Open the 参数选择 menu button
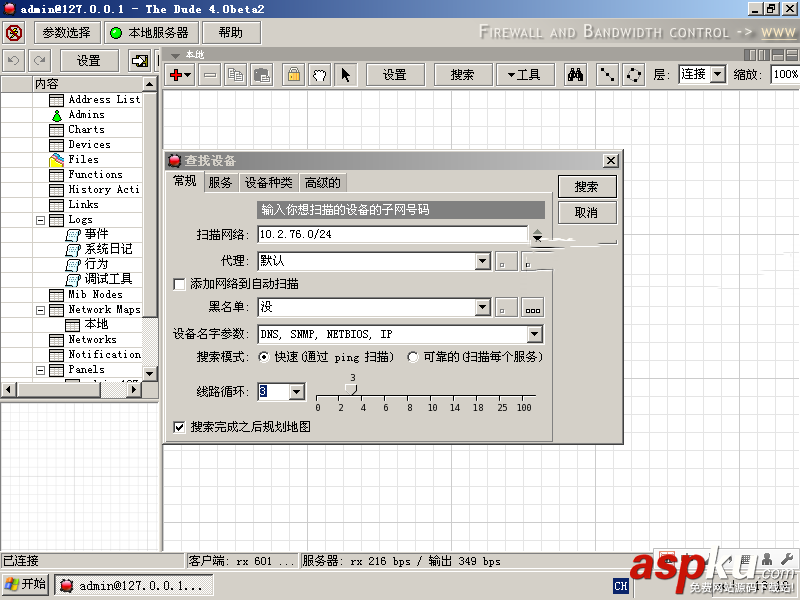 pyautogui.click(x=66, y=33)
